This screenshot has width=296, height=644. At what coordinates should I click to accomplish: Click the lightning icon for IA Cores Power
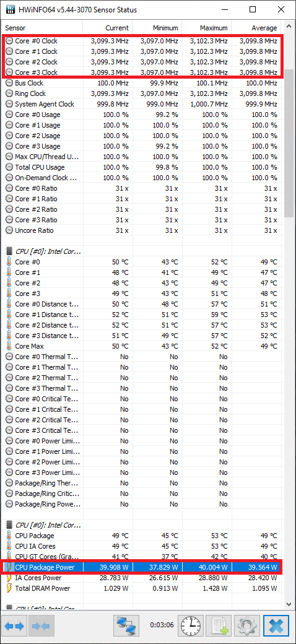[9, 578]
